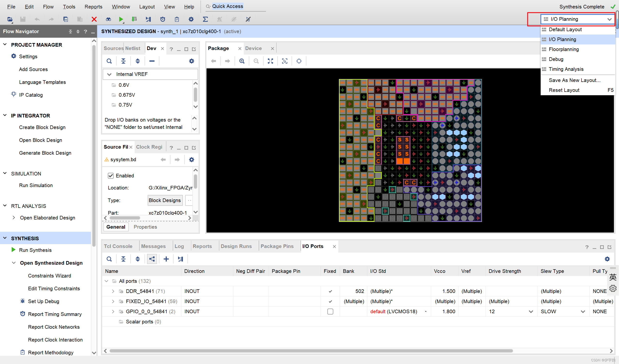Toggle group by interface button in I/O Ports
619x364 pixels.
pyautogui.click(x=152, y=259)
